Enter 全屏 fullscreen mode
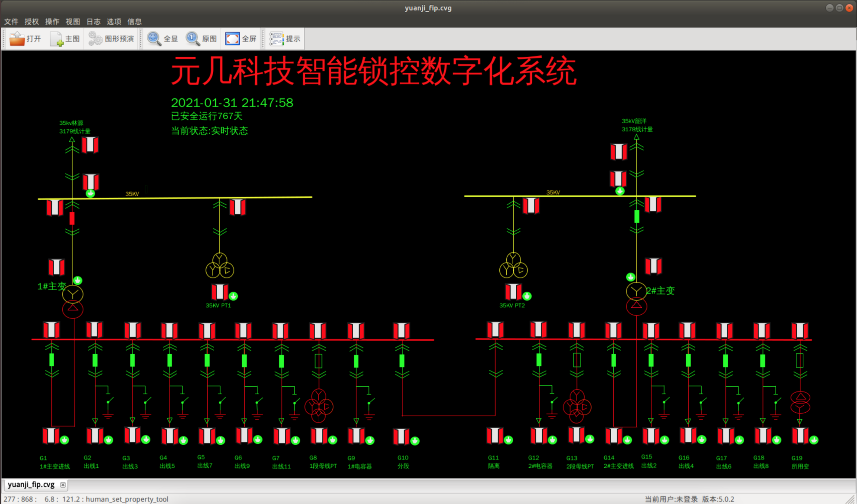 (233, 39)
